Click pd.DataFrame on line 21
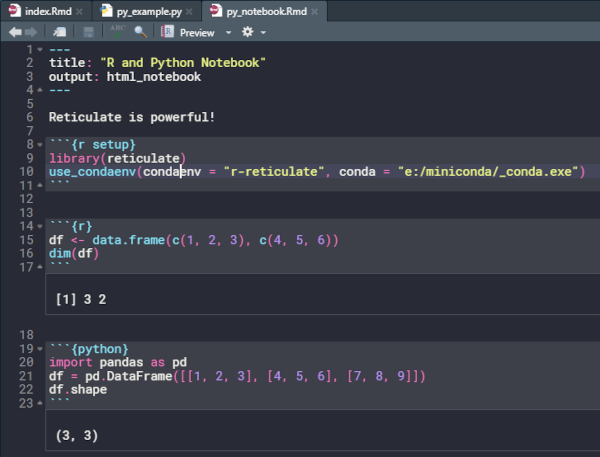Viewport: 600px width, 457px height. 129,376
